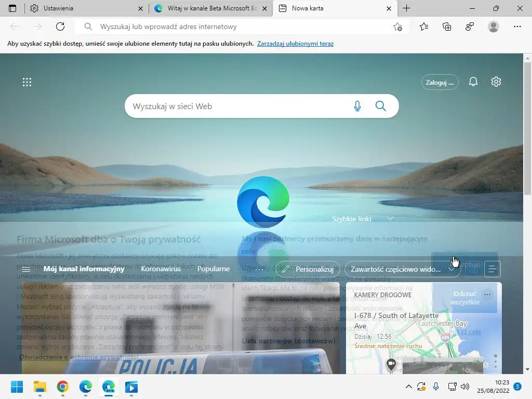The image size is (532, 399).
Task: Open Zarządzaj ulubionymi teraz link
Action: click(x=295, y=44)
